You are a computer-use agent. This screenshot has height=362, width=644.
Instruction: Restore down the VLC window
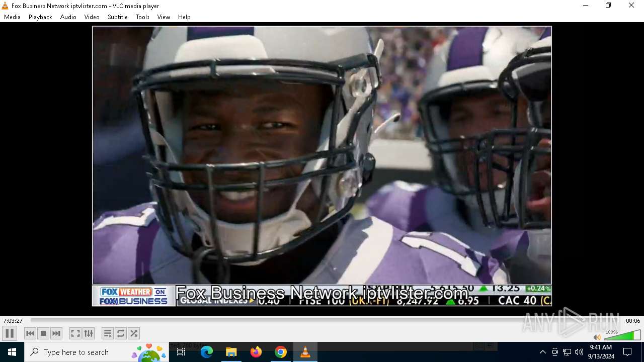(x=608, y=6)
